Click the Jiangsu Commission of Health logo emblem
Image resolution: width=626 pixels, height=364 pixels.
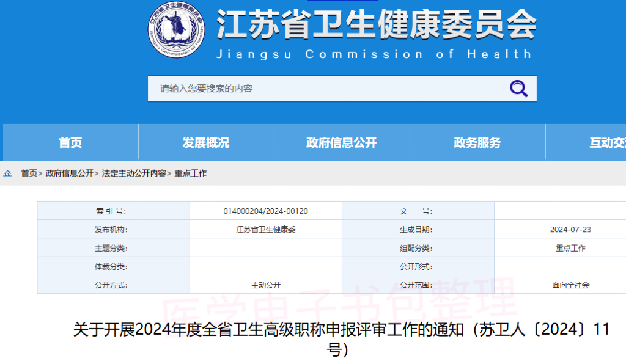[x=177, y=29]
